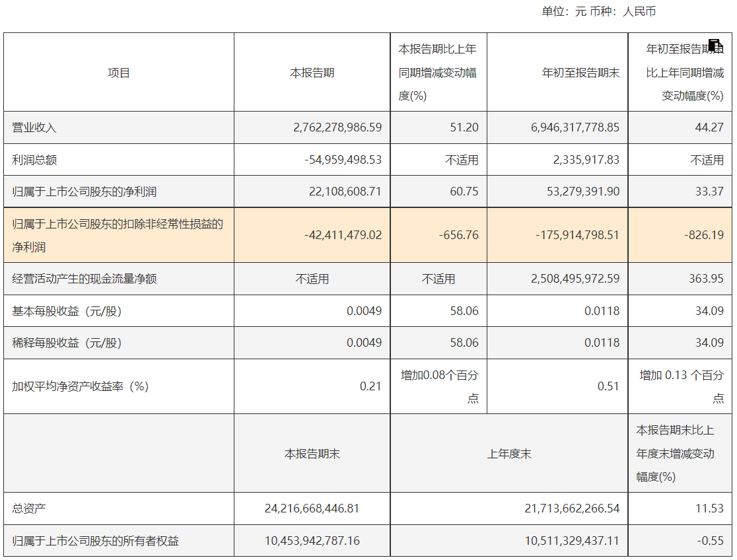
Task: Click the -0.55 cell
Action: pos(680,541)
